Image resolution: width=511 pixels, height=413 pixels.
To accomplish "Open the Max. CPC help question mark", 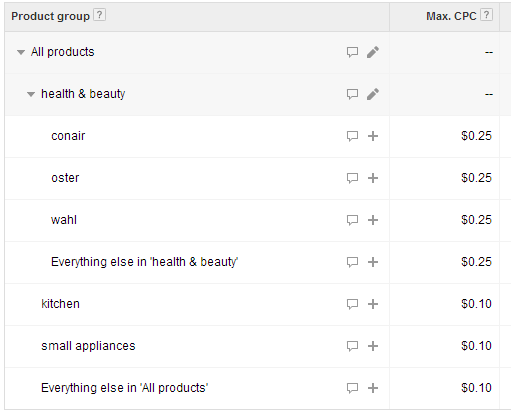I will point(486,15).
